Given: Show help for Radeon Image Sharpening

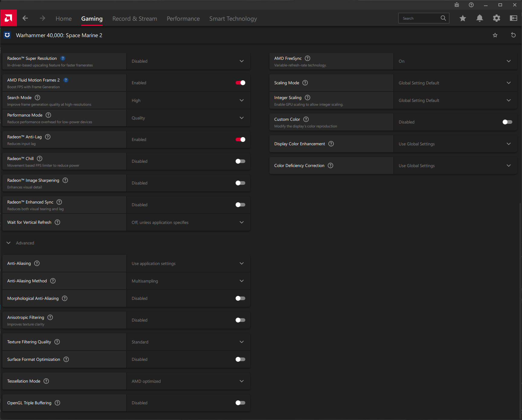Looking at the screenshot, I should pos(65,180).
